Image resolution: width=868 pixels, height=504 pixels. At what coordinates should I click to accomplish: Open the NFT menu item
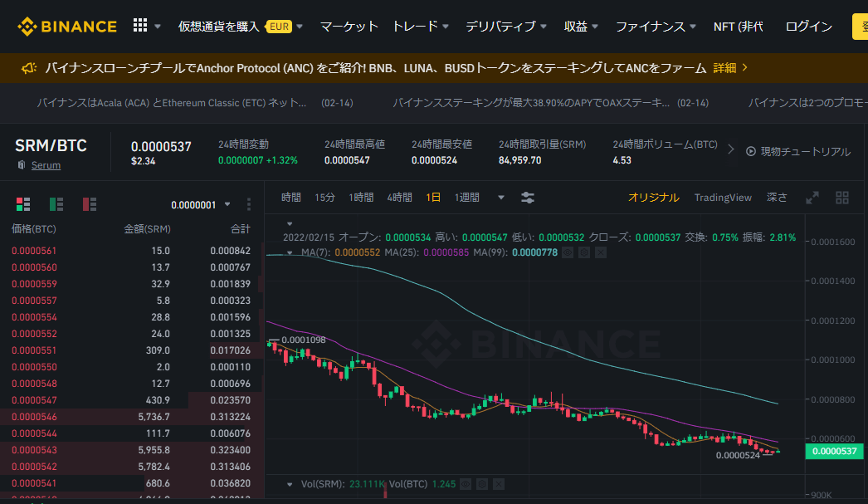tap(738, 26)
